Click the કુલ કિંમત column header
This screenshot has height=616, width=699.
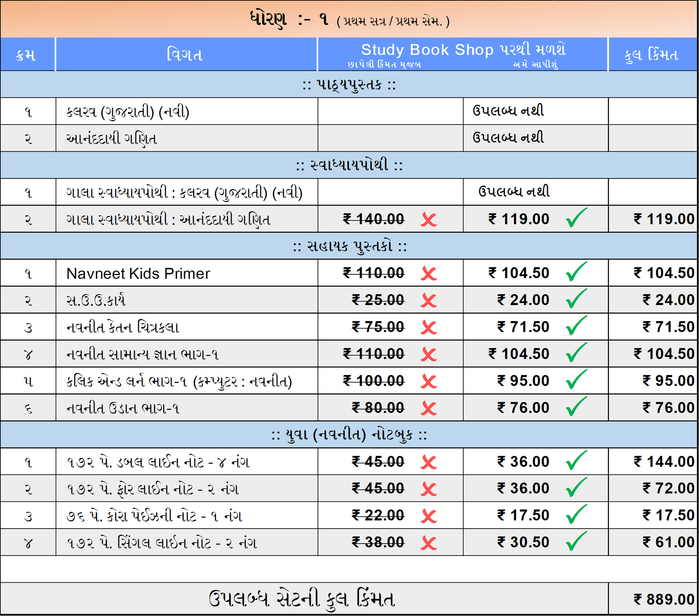coord(651,55)
